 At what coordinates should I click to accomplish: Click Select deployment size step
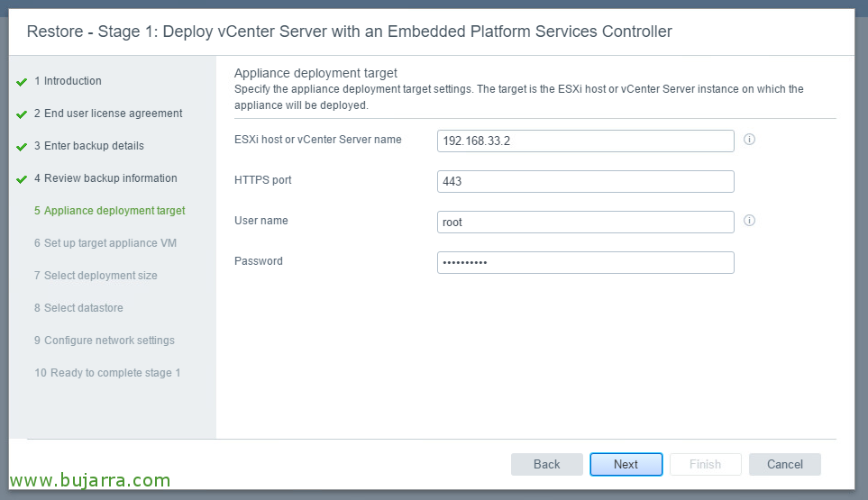96,276
